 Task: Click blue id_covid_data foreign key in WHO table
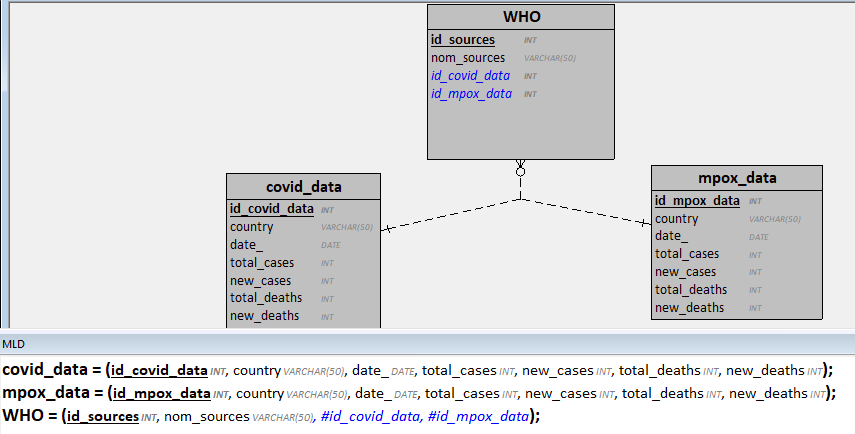[470, 76]
